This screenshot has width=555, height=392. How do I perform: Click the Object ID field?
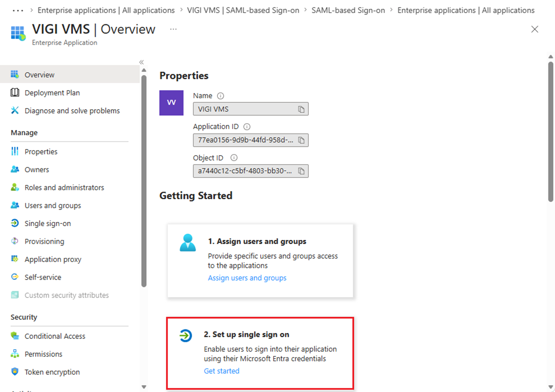(x=251, y=171)
